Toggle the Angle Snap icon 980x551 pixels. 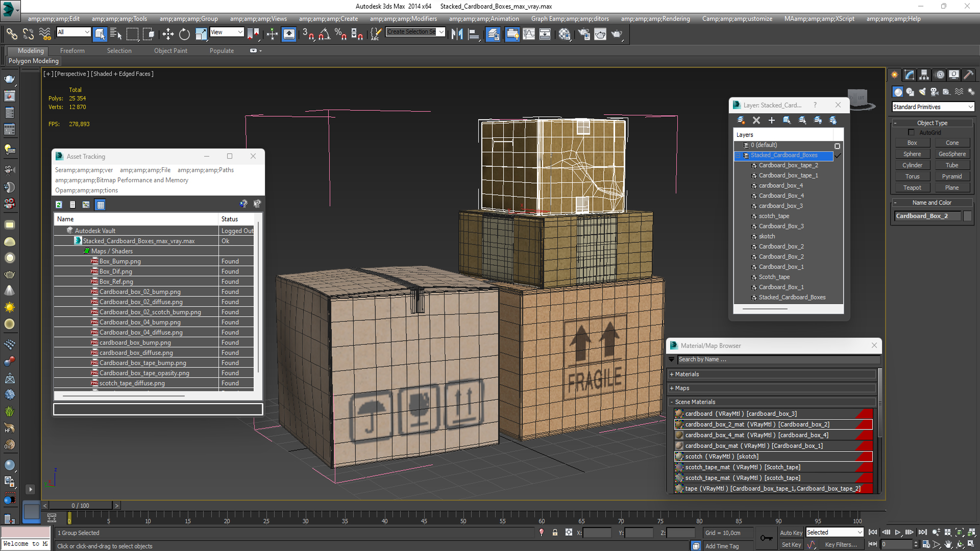(324, 34)
